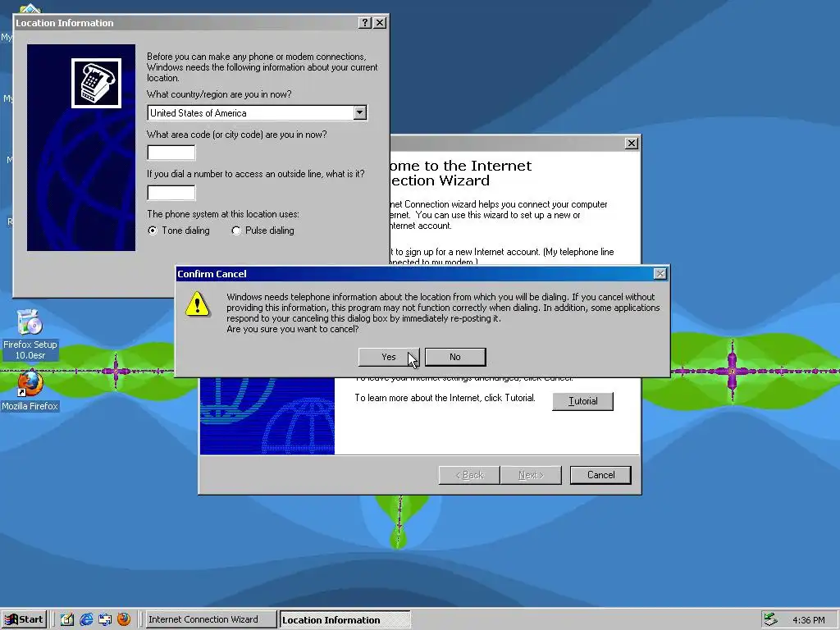Open the country/region dropdown
Viewport: 840px width, 630px height.
(x=360, y=112)
